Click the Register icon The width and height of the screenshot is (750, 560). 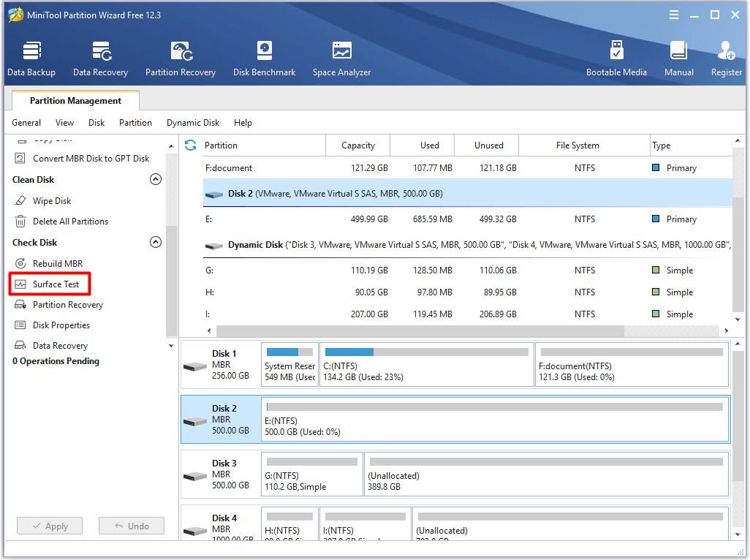726,50
